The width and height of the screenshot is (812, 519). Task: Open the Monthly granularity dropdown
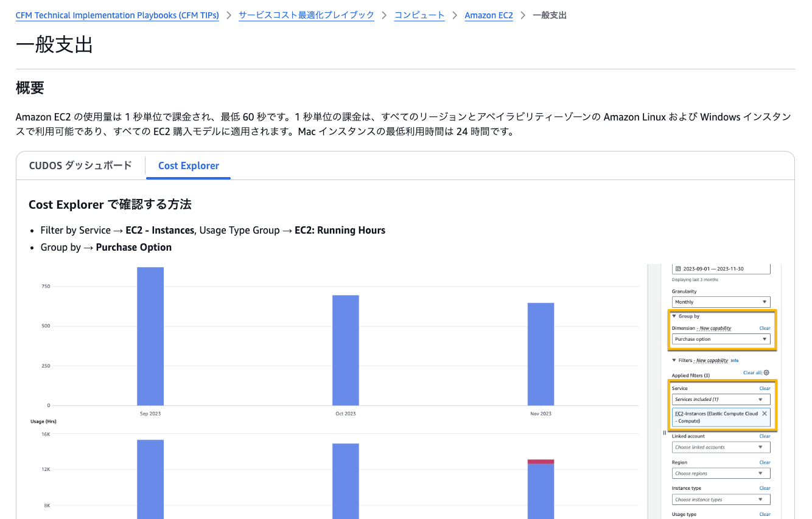coord(721,302)
